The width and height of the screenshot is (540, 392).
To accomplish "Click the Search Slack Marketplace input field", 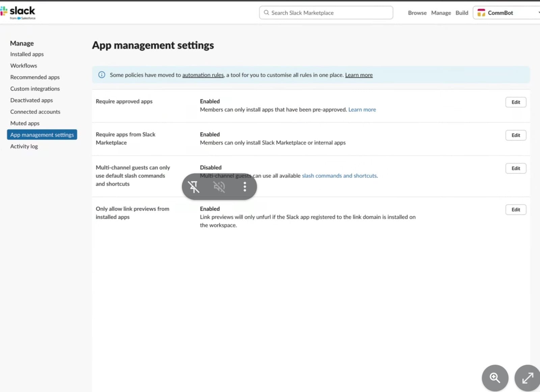I will [326, 12].
